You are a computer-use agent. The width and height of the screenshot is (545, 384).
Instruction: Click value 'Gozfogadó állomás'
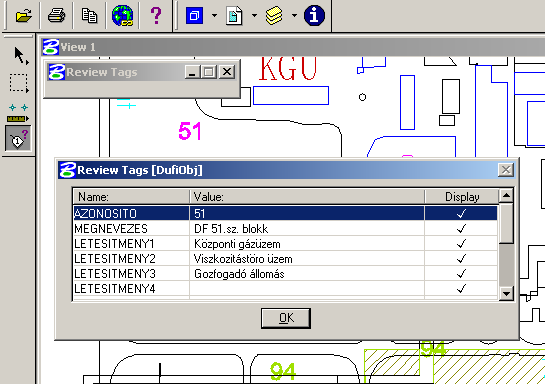[x=239, y=274]
